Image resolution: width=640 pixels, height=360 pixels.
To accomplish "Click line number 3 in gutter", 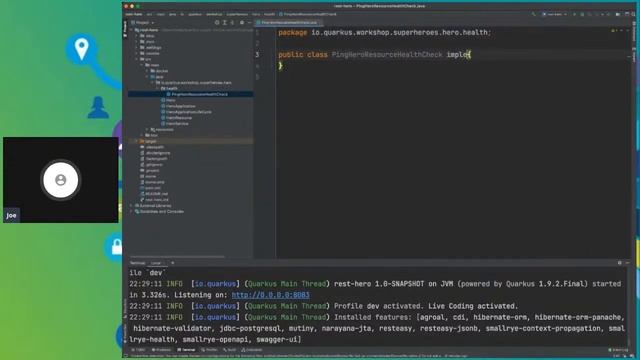I will point(257,54).
